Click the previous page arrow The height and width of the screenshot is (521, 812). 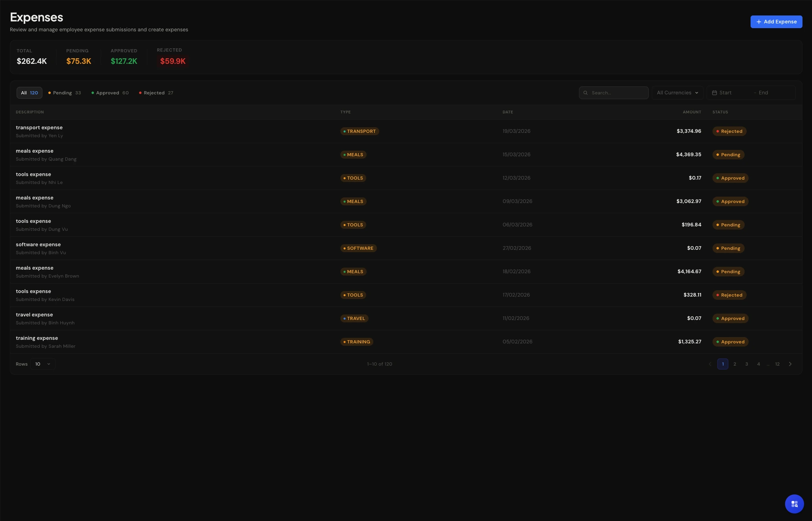[710, 364]
